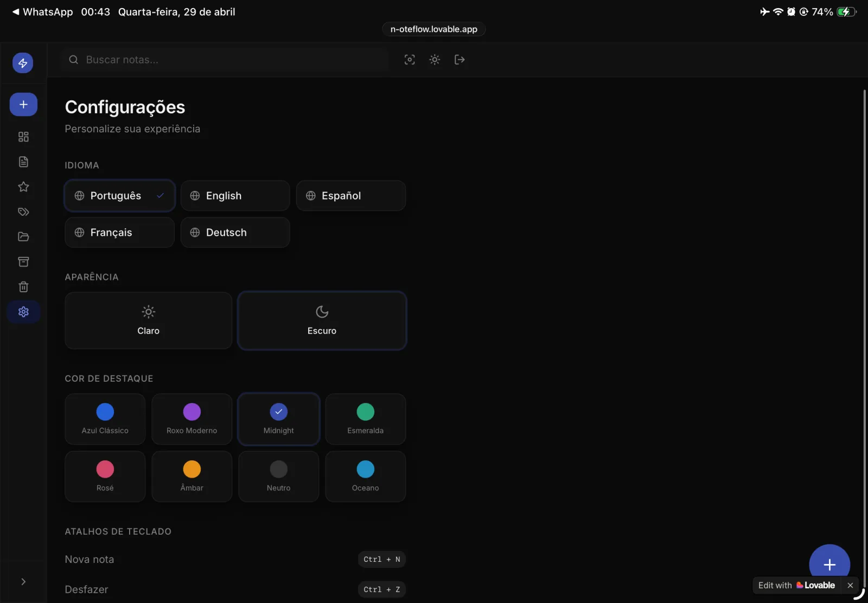Viewport: 868px width, 603px height.
Task: Click the logout arrow icon in header
Action: tap(459, 60)
